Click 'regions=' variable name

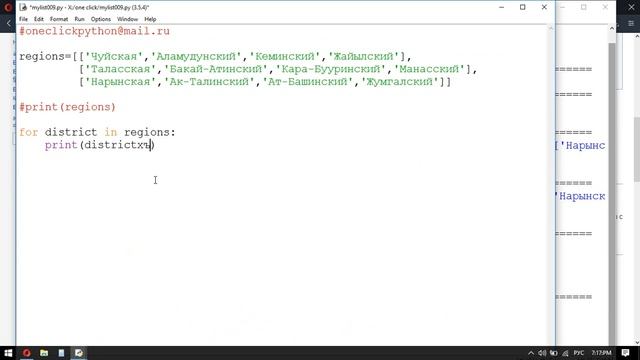click(45, 56)
